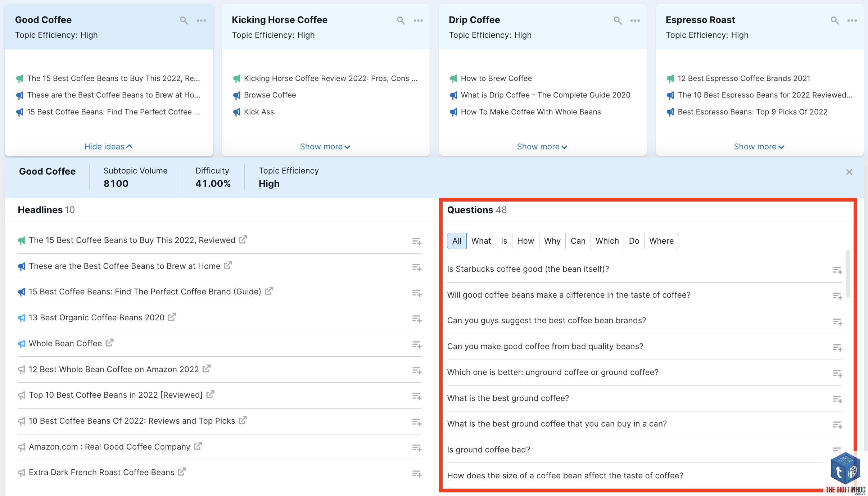Filter questions by Why

tap(552, 241)
